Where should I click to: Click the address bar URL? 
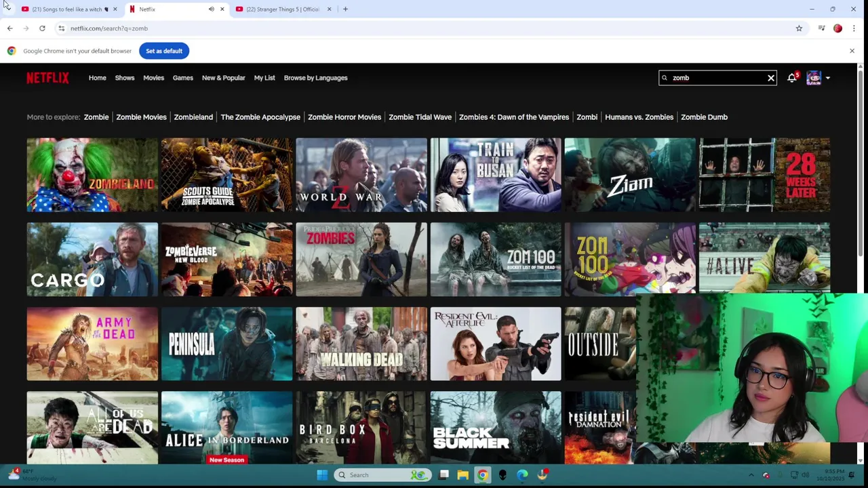coord(109,28)
